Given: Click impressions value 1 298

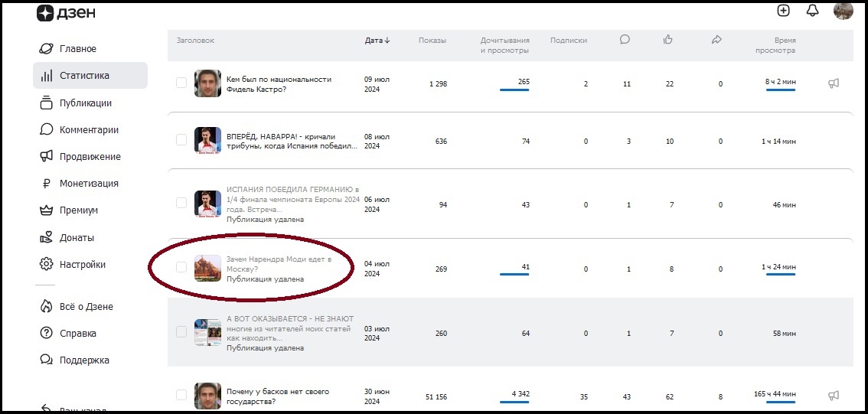Looking at the screenshot, I should (x=438, y=84).
